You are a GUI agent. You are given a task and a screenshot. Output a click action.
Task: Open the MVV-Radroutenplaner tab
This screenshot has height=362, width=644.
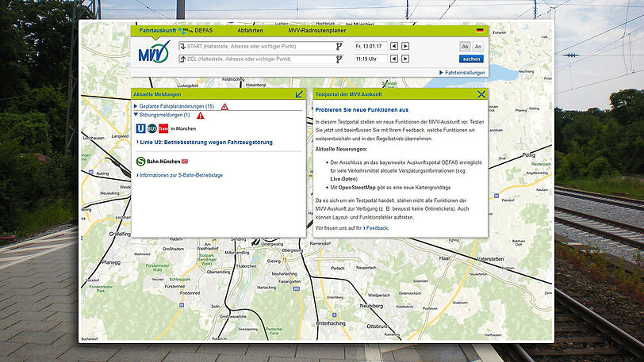coord(316,30)
